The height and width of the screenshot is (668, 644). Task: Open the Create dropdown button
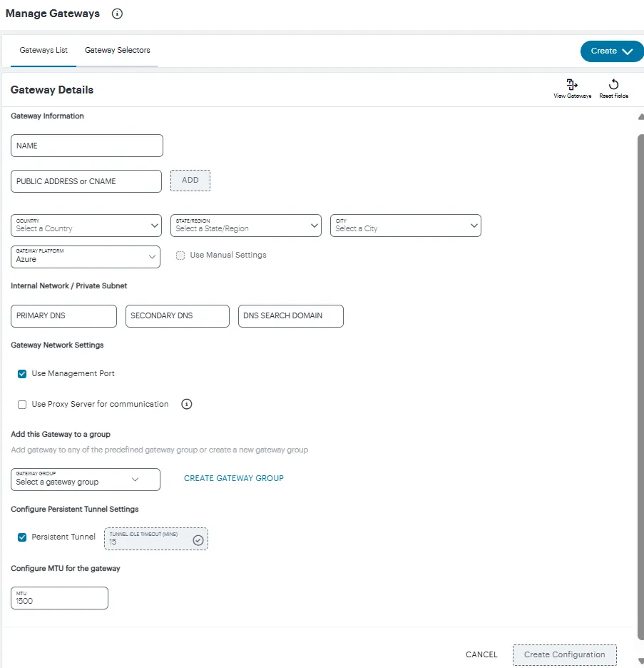(612, 51)
